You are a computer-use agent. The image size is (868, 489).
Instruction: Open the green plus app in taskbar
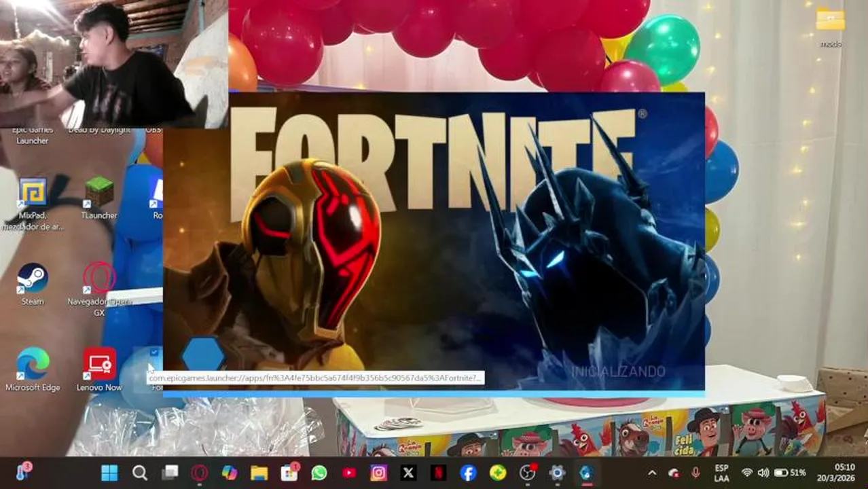coord(498,473)
